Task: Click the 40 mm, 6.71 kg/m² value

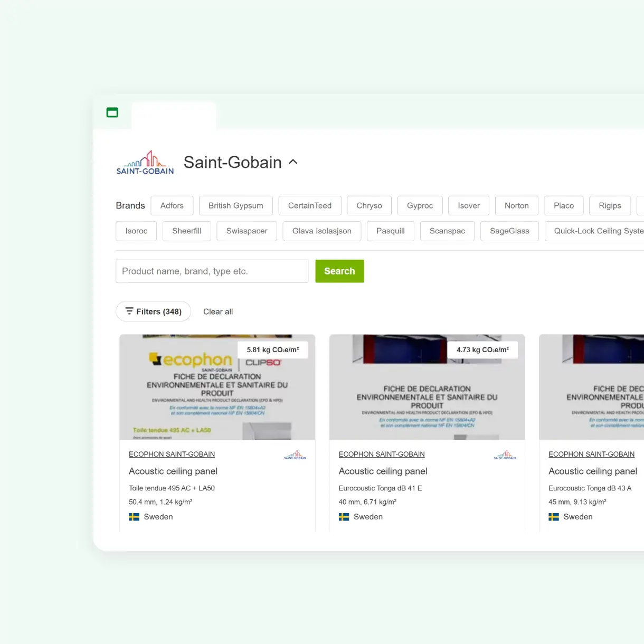Action: [367, 502]
